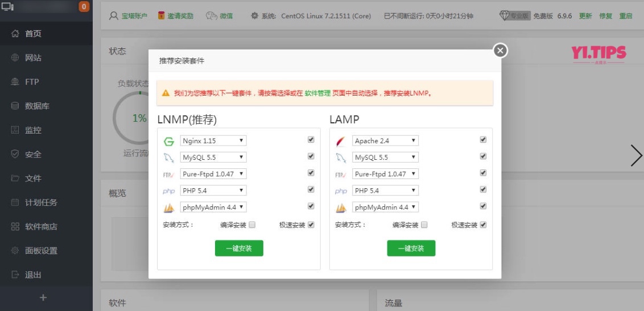Click the warning triangle icon in alert

point(166,93)
